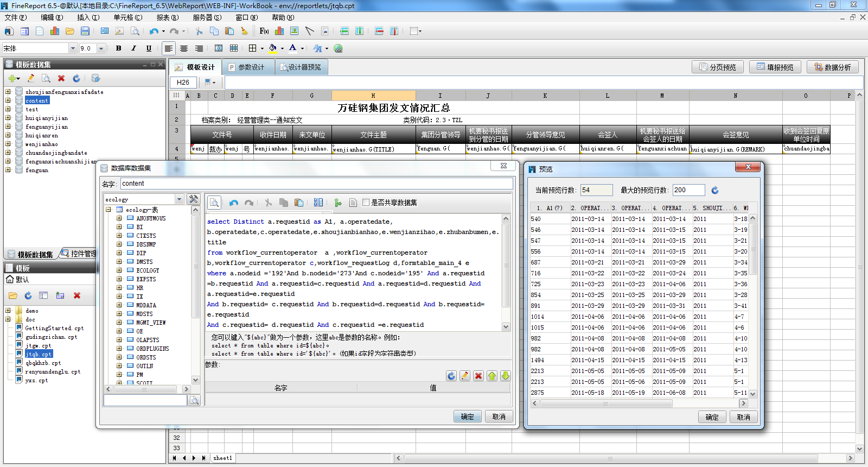868x467 pixels.
Task: Click sheet1 tab at bottom
Action: click(222, 458)
